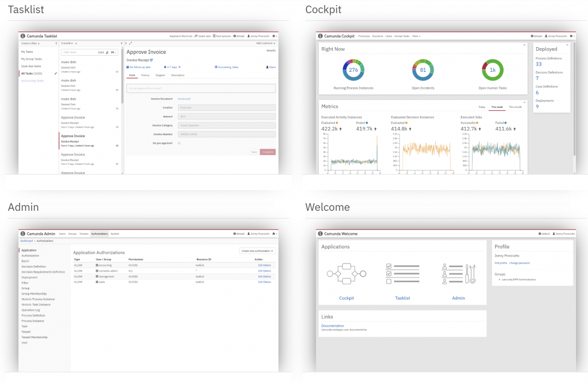Click the Complete button
588x383 pixels.
point(268,152)
